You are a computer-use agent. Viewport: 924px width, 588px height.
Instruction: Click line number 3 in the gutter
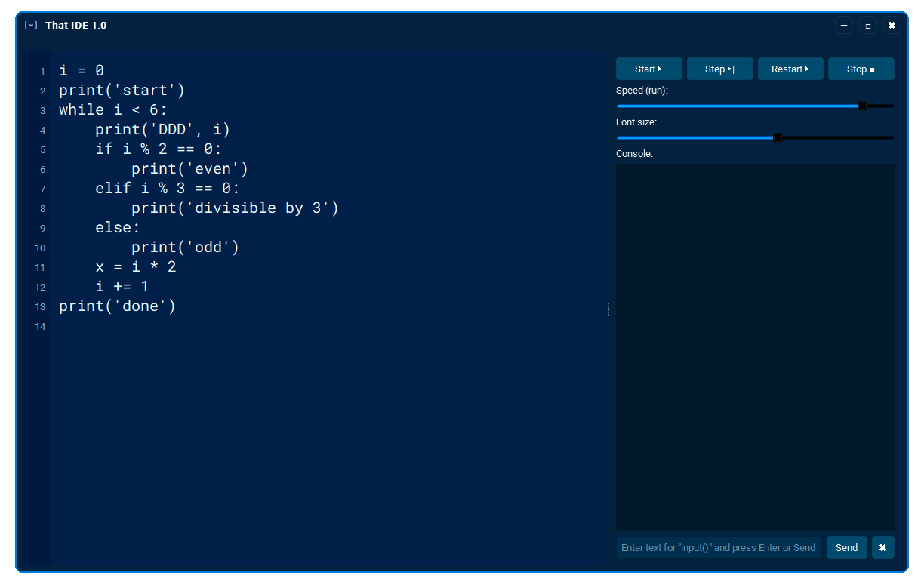42,111
